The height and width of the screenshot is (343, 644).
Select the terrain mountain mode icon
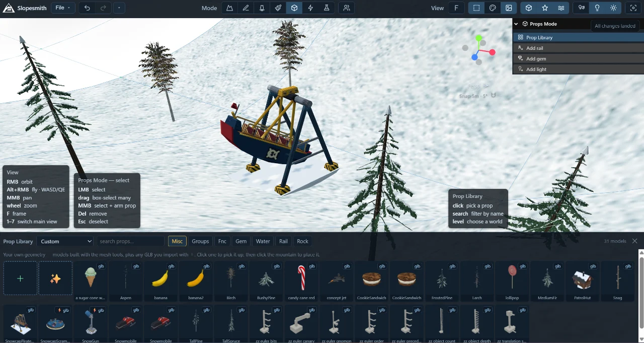[x=230, y=8]
